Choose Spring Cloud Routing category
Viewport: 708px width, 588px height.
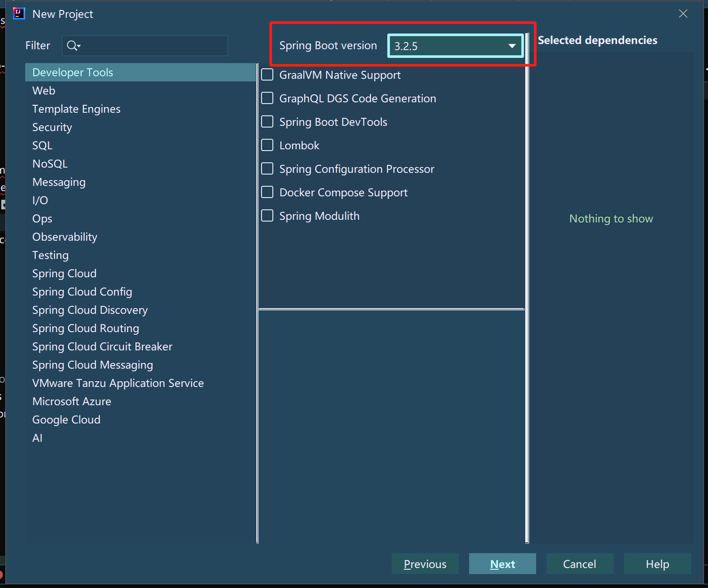(141, 328)
